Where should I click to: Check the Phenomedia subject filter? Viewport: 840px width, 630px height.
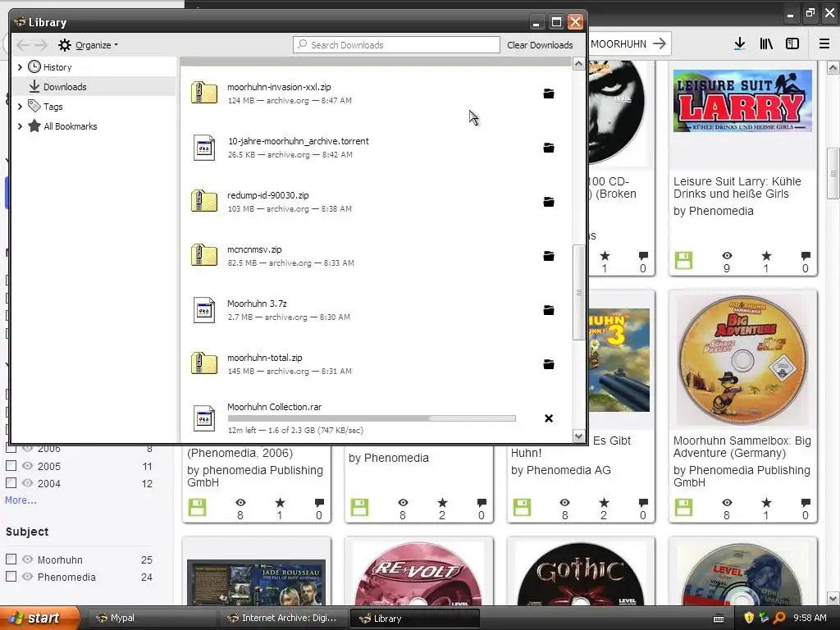(x=11, y=576)
